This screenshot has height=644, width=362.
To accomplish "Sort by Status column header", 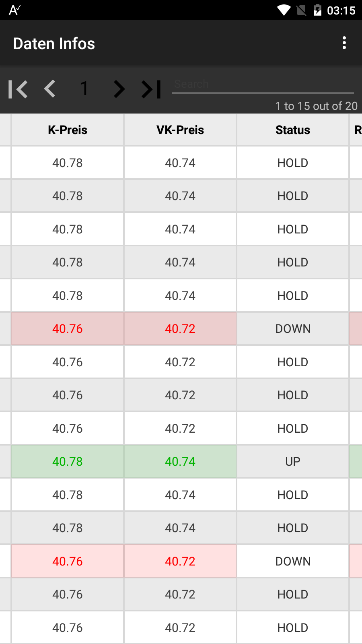I will (293, 130).
